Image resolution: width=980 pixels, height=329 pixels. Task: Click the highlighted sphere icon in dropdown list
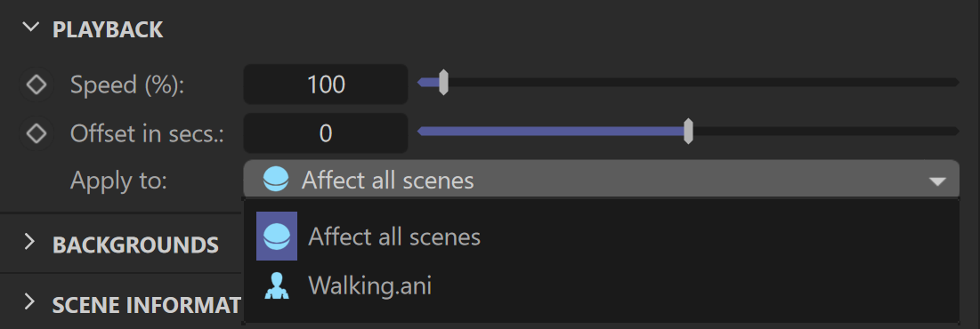(277, 237)
